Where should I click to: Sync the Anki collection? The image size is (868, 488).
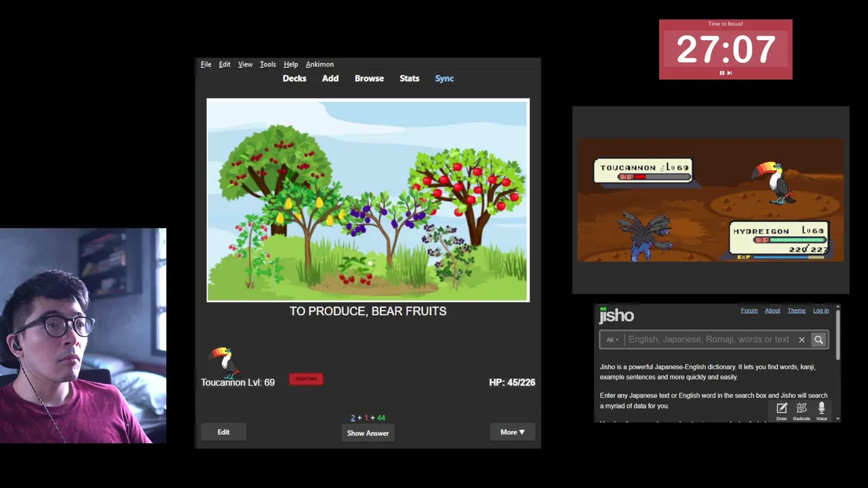click(444, 79)
